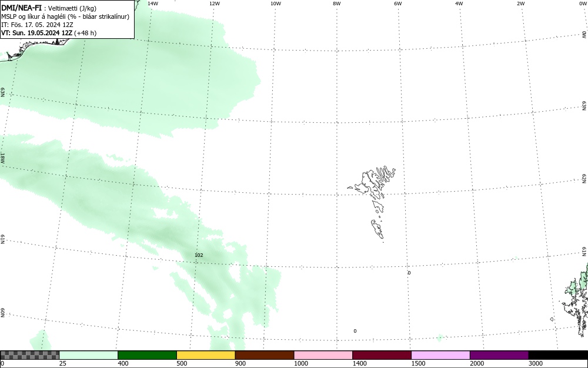Click the purple 2000–3000 legend swatch

point(499,355)
